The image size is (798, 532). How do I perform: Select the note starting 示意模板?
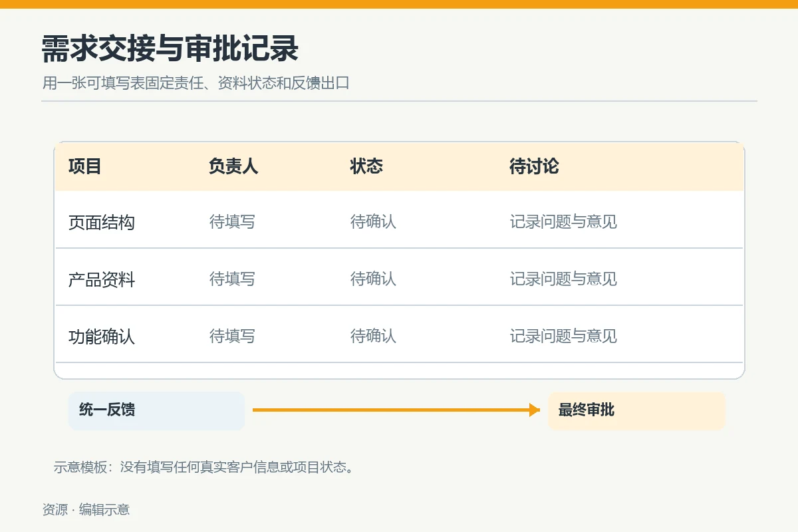pos(203,467)
